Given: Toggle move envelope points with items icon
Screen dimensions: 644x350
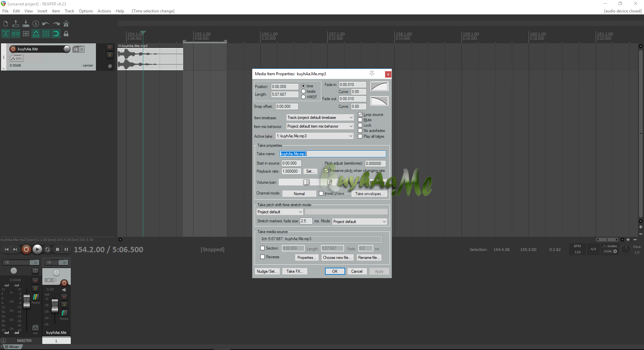Looking at the screenshot, I should tap(36, 34).
